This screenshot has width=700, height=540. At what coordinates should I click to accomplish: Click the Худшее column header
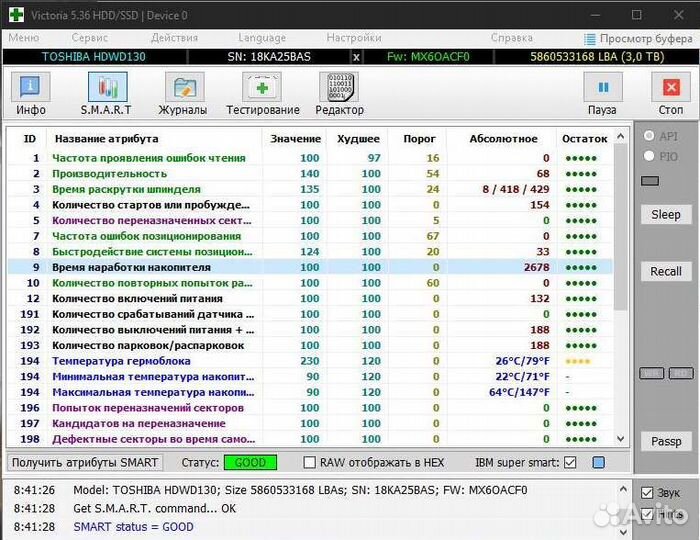[358, 139]
